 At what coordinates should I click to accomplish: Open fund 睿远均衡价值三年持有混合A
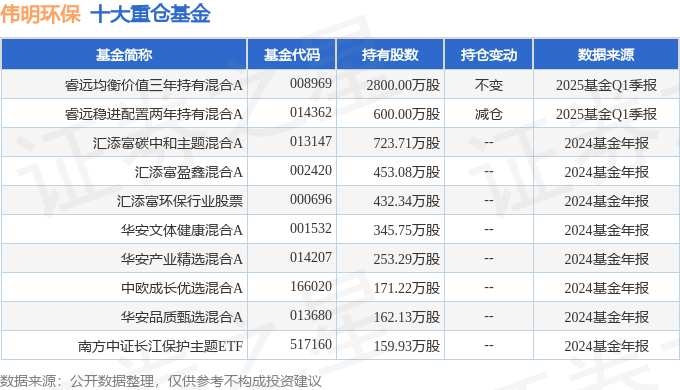154,85
